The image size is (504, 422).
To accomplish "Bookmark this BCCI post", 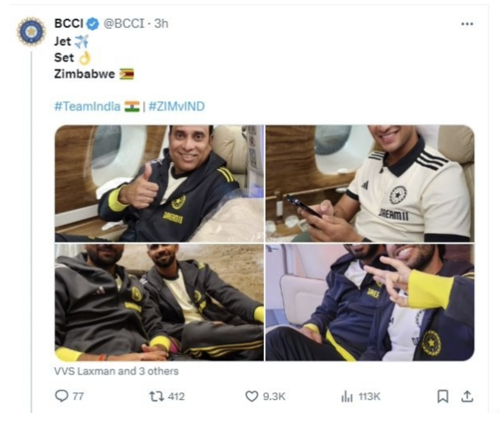I will coord(443,396).
